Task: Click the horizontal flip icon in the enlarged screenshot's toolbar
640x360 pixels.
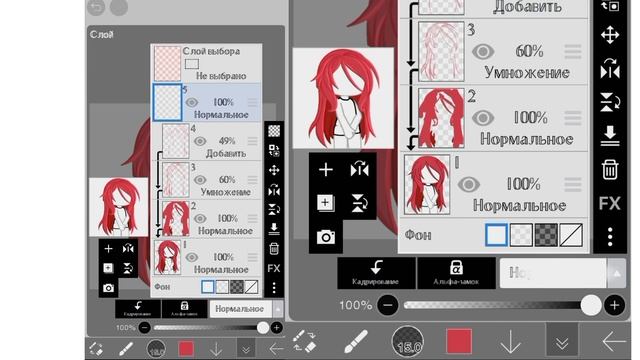Action: point(610,68)
